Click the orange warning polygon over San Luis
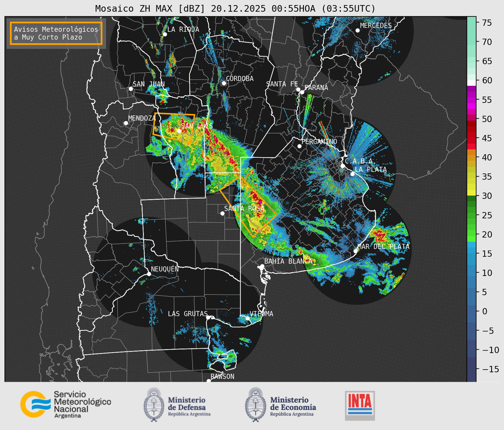Screen dimensions: 504x430 tap(174, 127)
